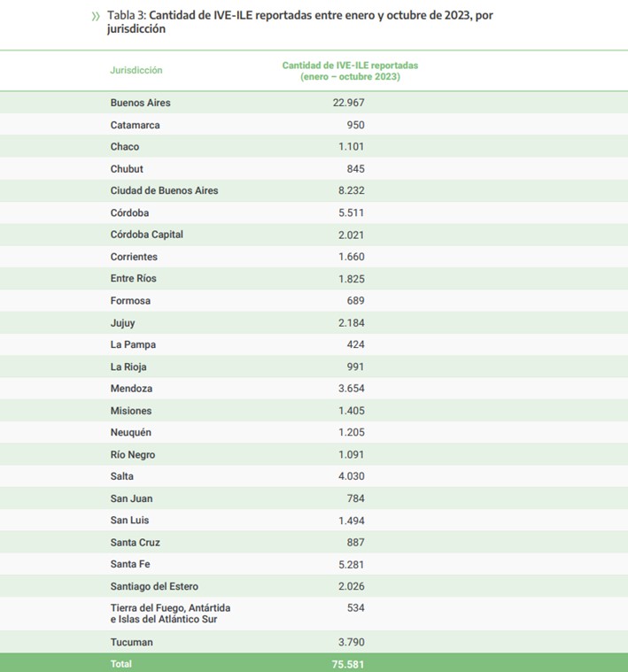Select the 'Entre Ríos' row label
The height and width of the screenshot is (672, 628).
click(x=134, y=279)
